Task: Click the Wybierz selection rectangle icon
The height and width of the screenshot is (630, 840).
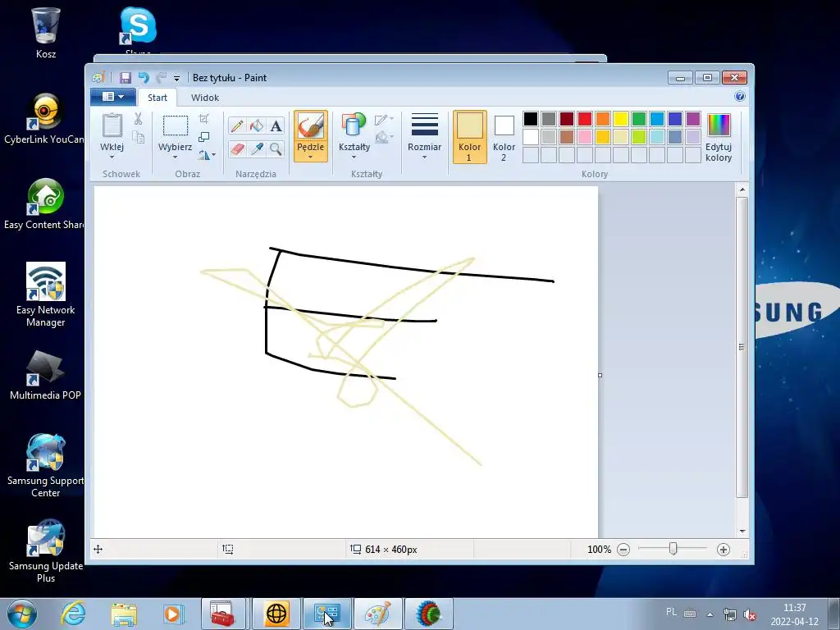Action: [176, 126]
